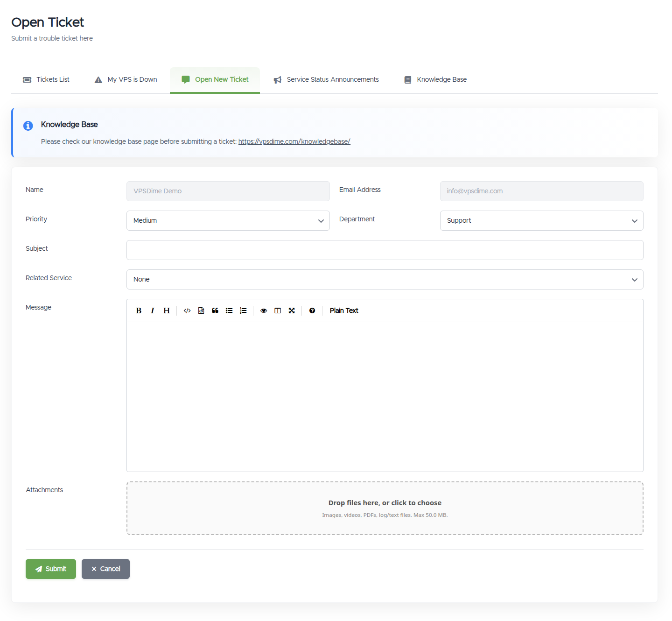The height and width of the screenshot is (621, 672).
Task: Toggle preview with the eye icon
Action: pos(264,310)
